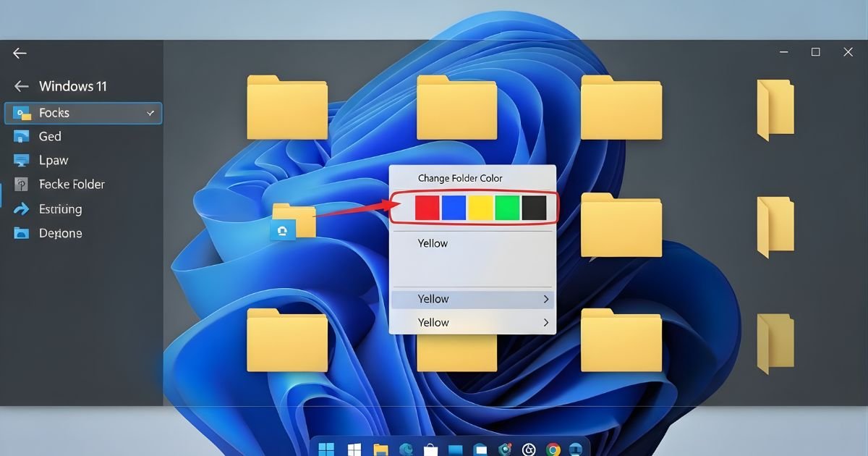
Task: Expand the bottom Yellow submenu arrow
Action: click(x=545, y=323)
